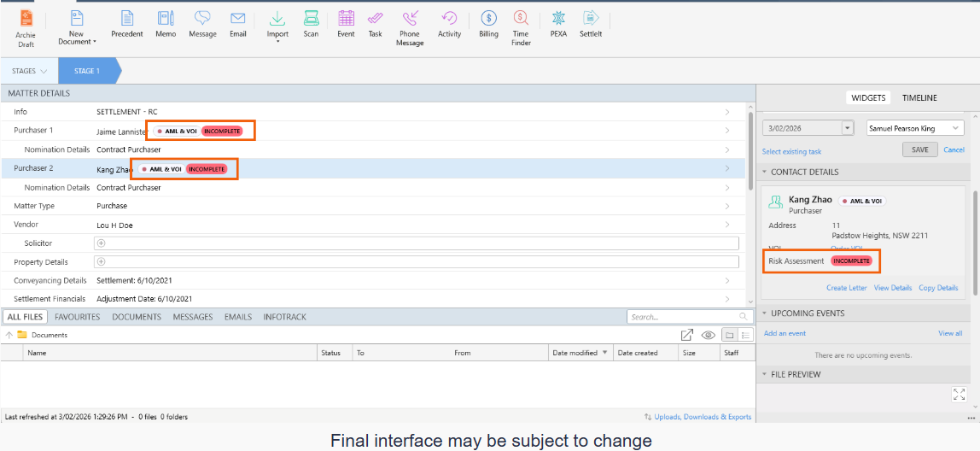Select the Purchaser 2 row Kang Zhao

pos(372,168)
